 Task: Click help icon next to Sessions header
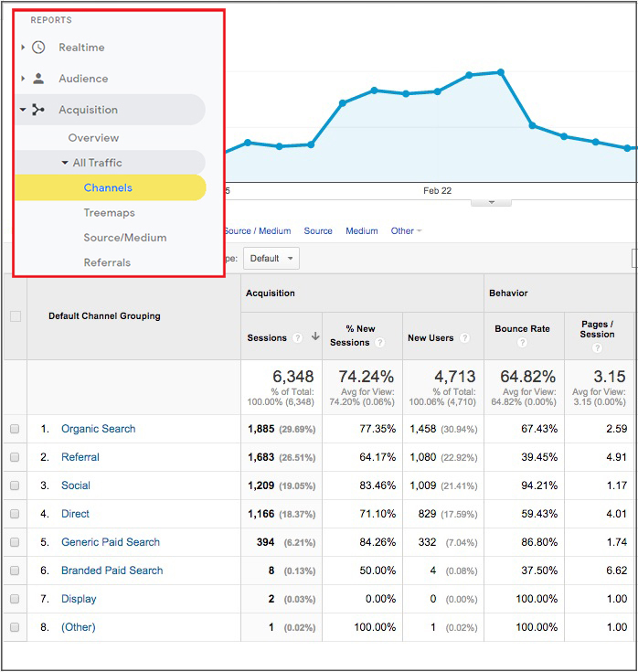pos(298,338)
